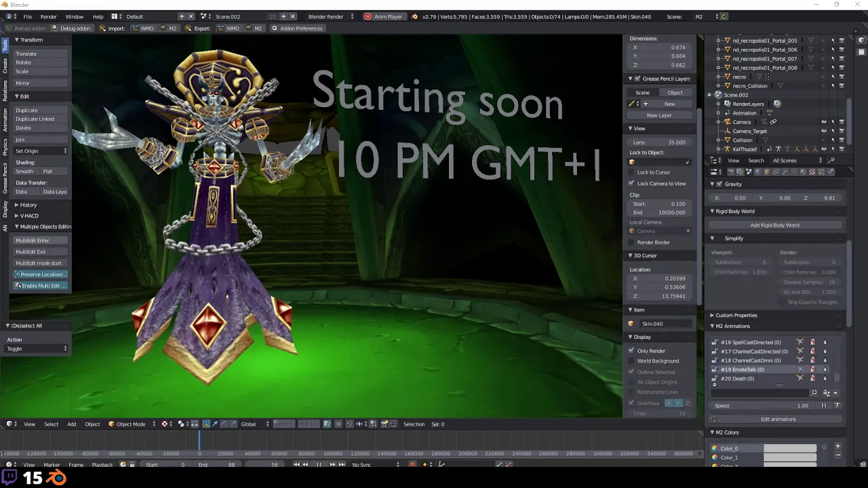Remove selected M2 color with minus button

(837, 455)
